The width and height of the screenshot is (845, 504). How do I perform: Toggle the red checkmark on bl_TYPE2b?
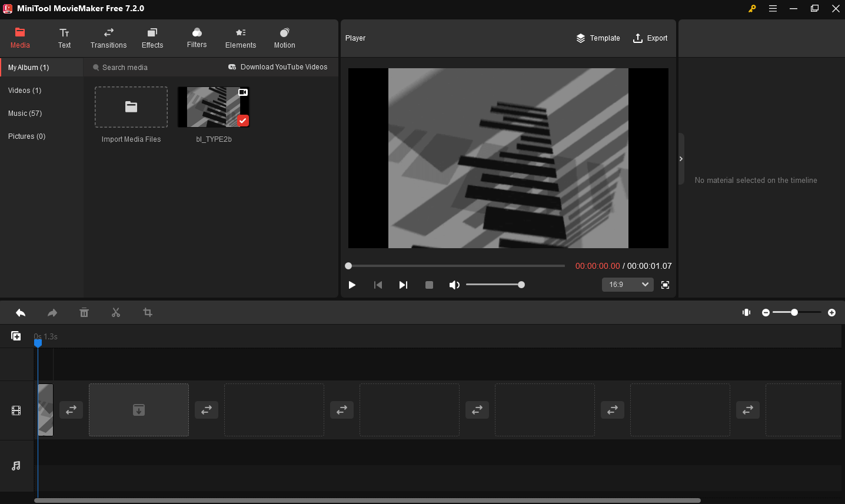click(x=243, y=121)
